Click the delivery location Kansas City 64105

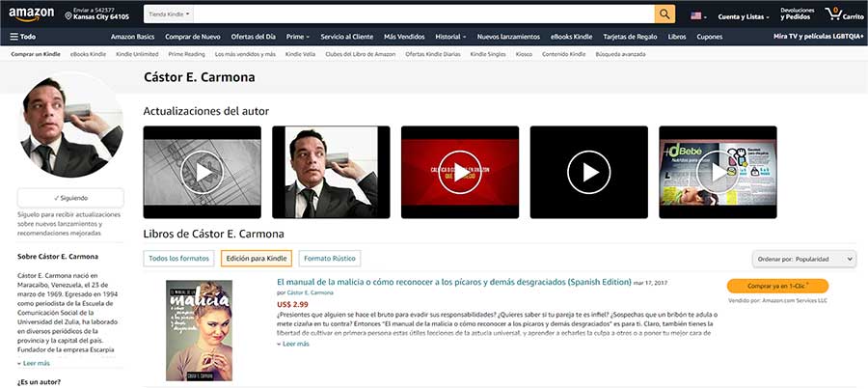pos(96,14)
